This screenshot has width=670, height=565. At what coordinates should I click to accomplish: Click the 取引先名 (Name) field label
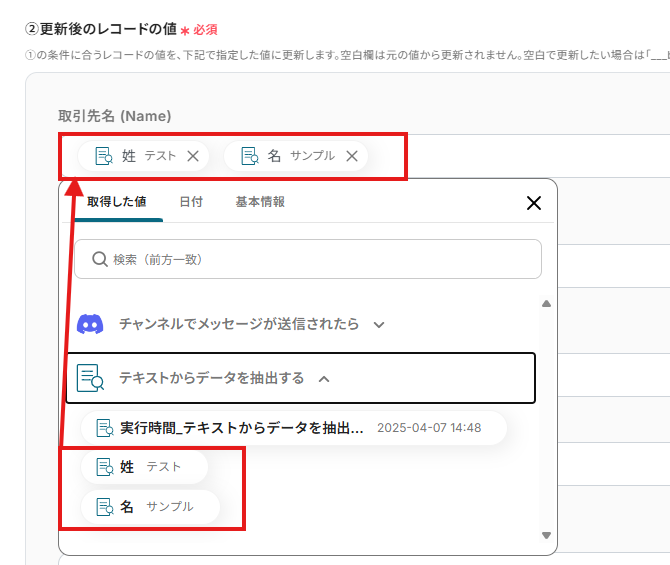coord(115,116)
